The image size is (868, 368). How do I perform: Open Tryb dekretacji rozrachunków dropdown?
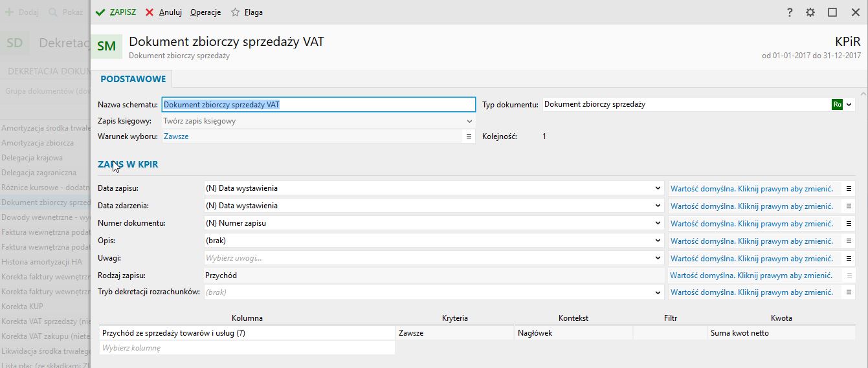pos(658,292)
